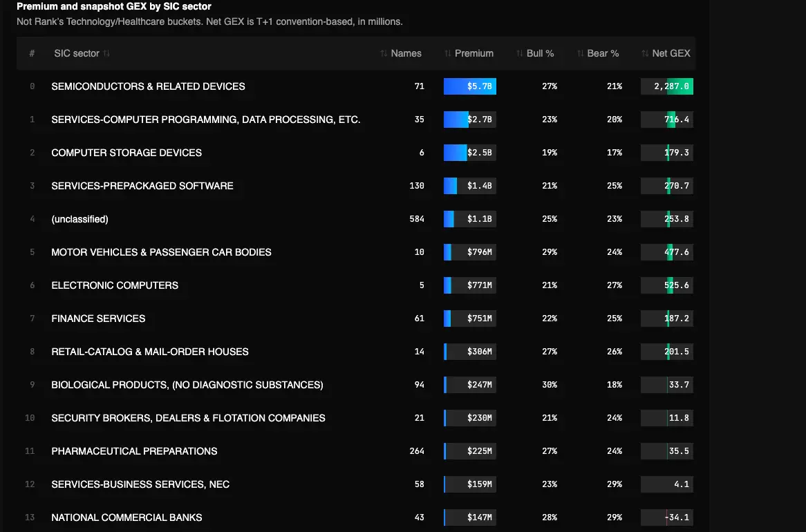Click Net GEX value 35.5
The width and height of the screenshot is (806, 532).
(x=666, y=451)
